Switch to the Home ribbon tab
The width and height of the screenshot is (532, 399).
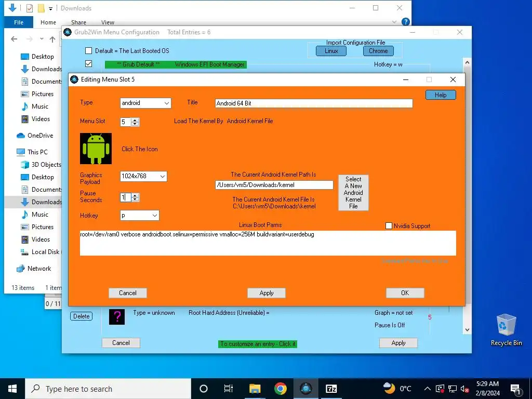tap(48, 22)
